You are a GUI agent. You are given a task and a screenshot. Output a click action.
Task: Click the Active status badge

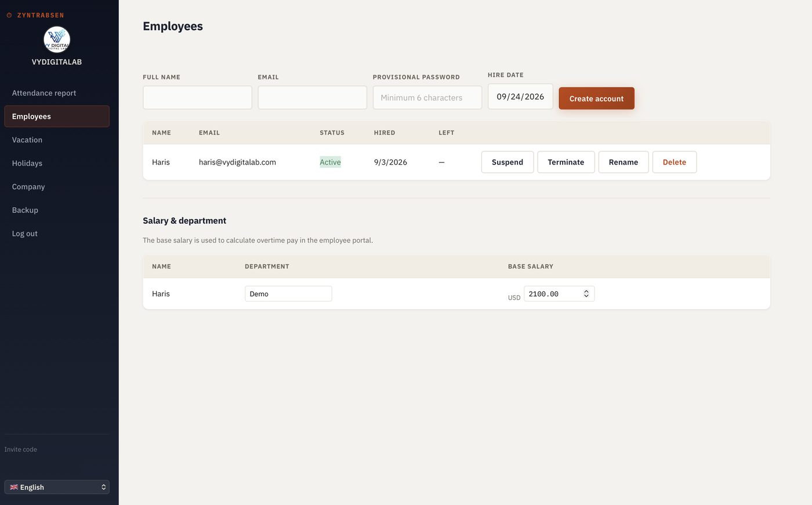330,162
